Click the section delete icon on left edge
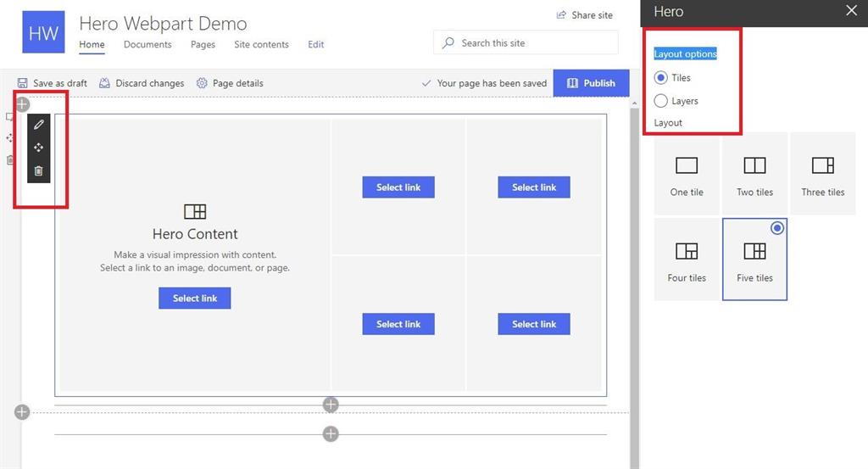The image size is (868, 469). [x=9, y=160]
